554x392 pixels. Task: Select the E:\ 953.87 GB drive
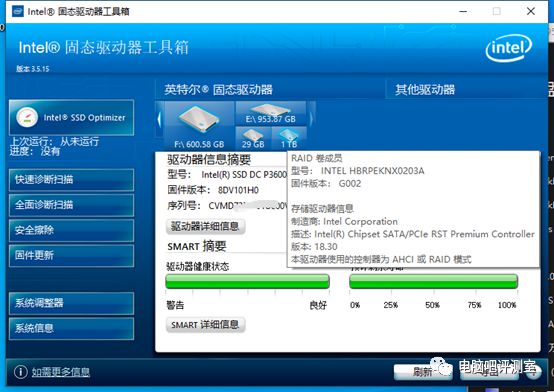[271, 113]
